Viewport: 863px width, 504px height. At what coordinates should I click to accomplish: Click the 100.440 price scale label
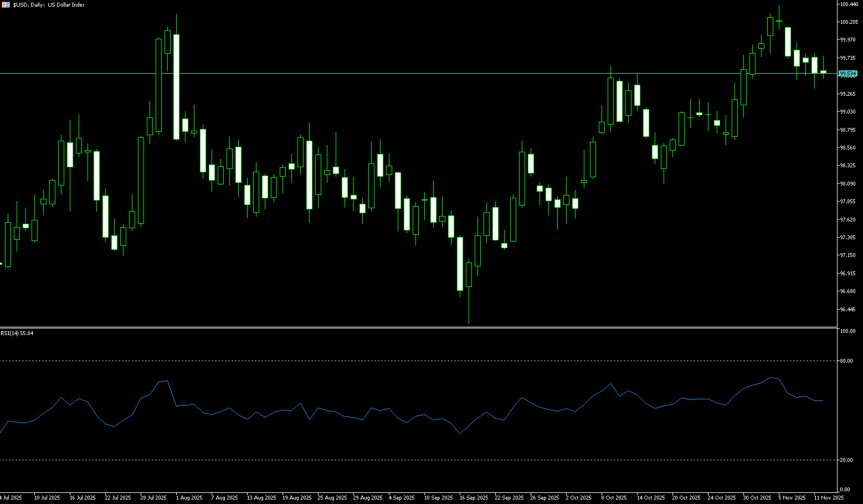pos(849,4)
